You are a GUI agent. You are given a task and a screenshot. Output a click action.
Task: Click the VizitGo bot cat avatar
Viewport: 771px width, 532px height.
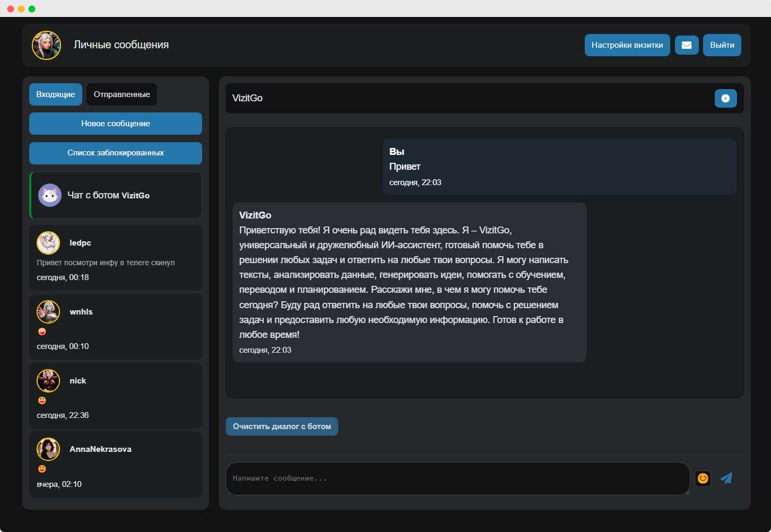(x=50, y=195)
